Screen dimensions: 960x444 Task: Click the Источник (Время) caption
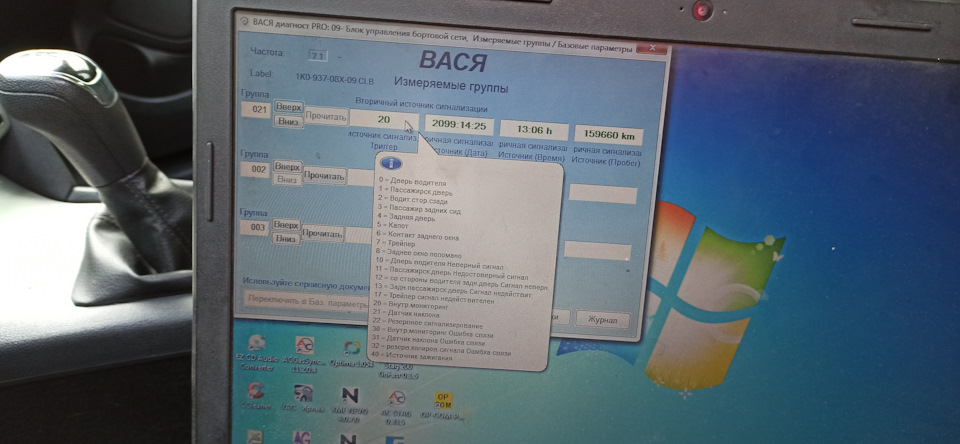pyautogui.click(x=531, y=157)
